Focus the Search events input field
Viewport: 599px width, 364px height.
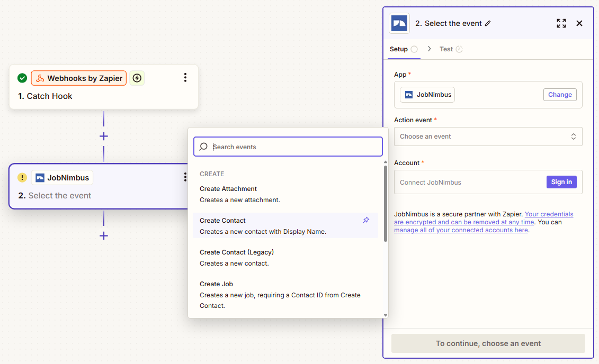288,147
